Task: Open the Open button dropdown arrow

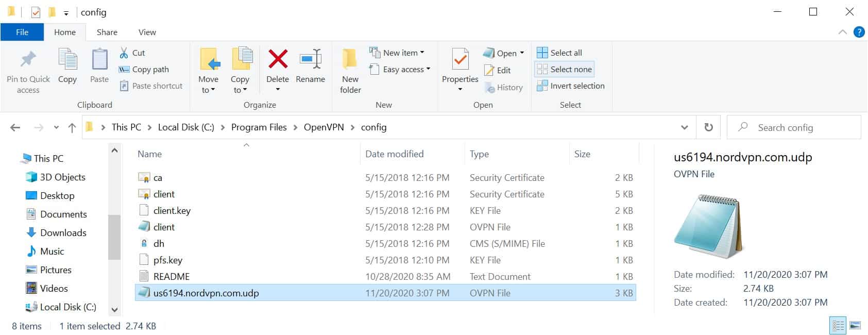Action: click(x=522, y=53)
